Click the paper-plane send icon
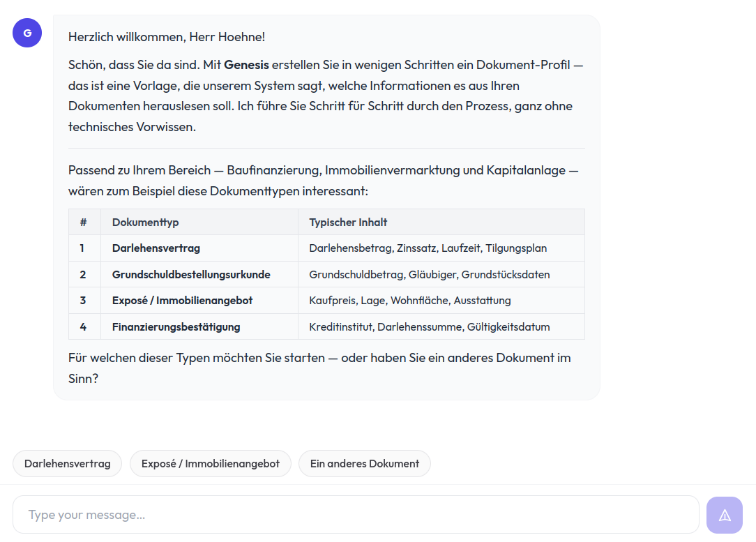 click(724, 514)
